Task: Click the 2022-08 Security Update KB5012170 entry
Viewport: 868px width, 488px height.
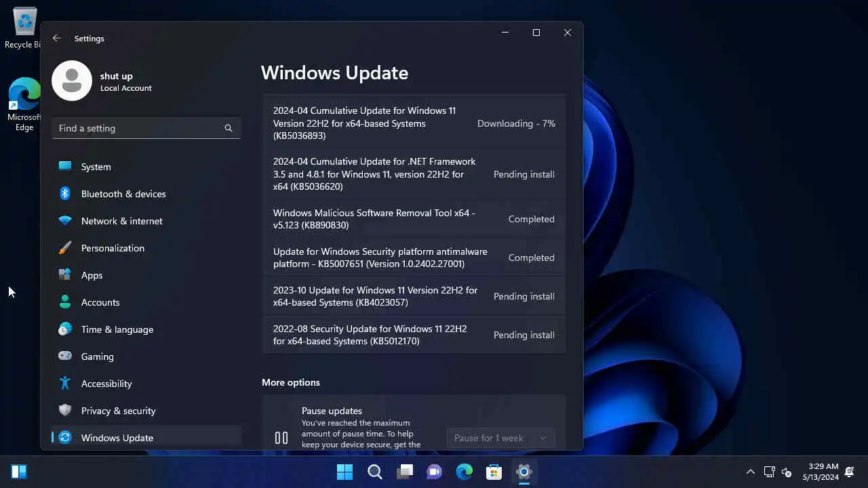Action: 414,335
